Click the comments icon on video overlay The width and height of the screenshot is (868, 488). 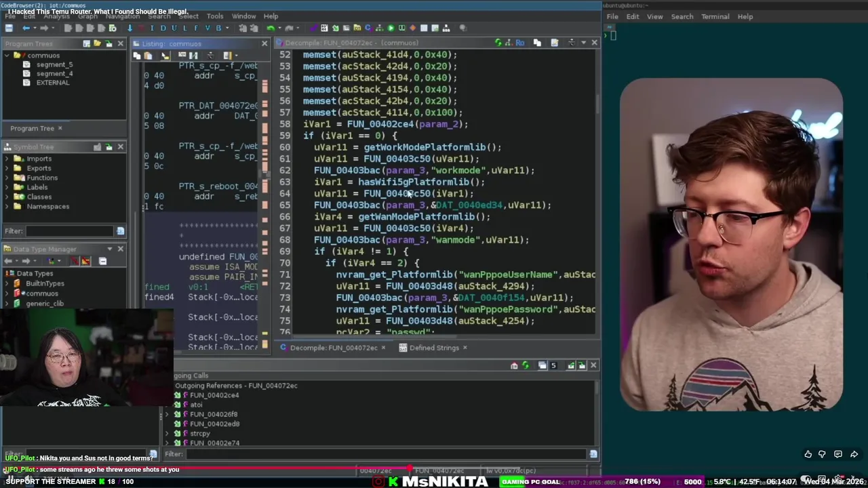pyautogui.click(x=838, y=454)
